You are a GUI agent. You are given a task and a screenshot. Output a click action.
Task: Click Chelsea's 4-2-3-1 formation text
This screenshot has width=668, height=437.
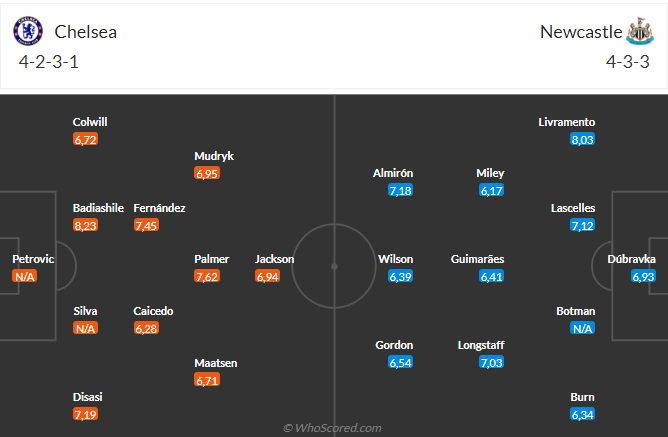point(49,62)
